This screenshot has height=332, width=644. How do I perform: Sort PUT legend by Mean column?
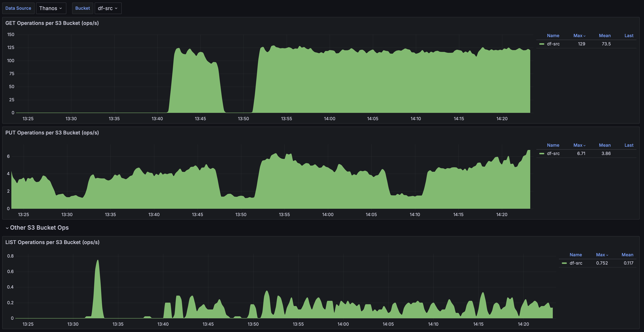pyautogui.click(x=605, y=145)
